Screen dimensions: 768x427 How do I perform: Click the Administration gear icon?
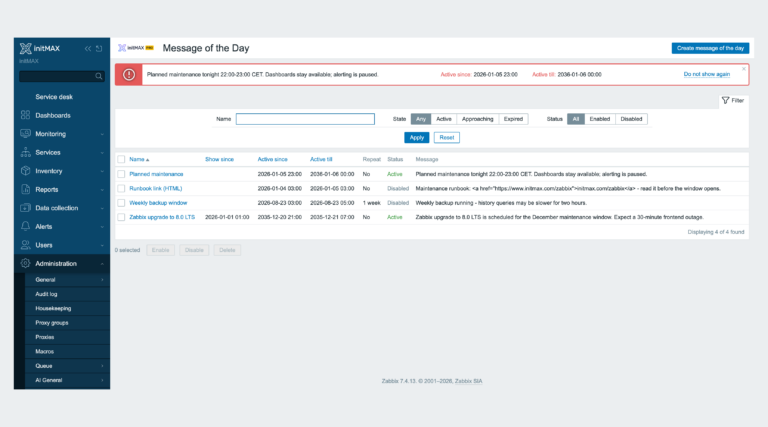pyautogui.click(x=25, y=263)
